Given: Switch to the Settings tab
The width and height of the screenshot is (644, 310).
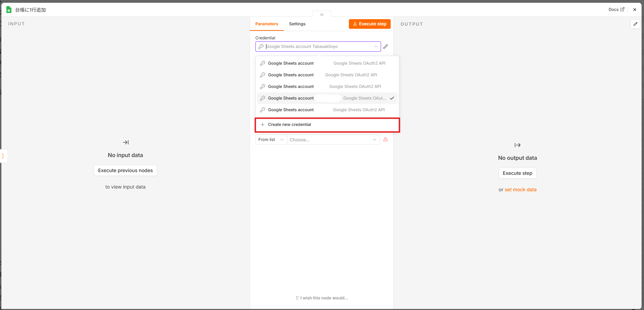Looking at the screenshot, I should pyautogui.click(x=297, y=24).
